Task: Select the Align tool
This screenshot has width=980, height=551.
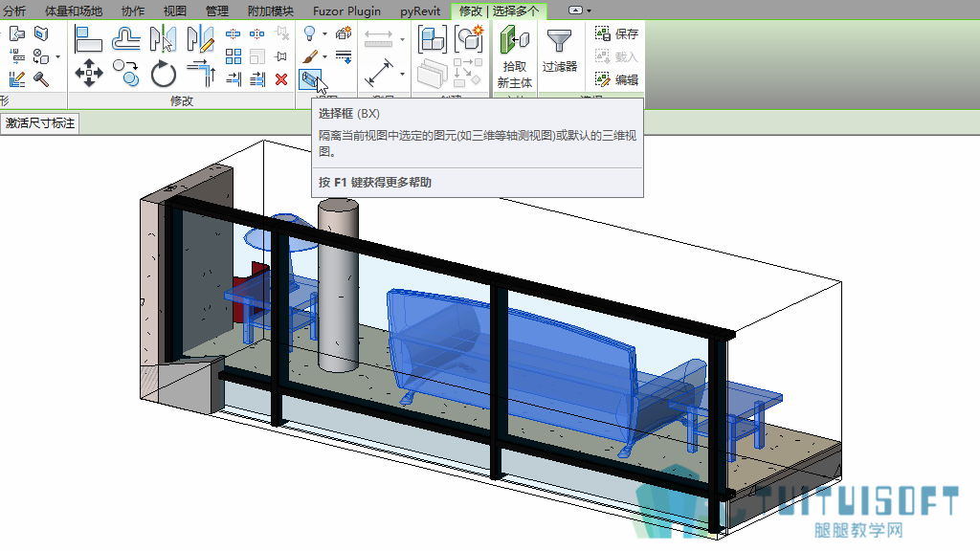Action: (x=88, y=38)
